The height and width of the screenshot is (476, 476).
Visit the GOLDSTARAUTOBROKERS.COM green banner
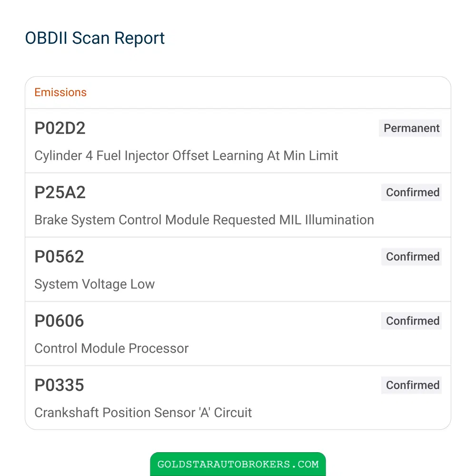click(238, 464)
